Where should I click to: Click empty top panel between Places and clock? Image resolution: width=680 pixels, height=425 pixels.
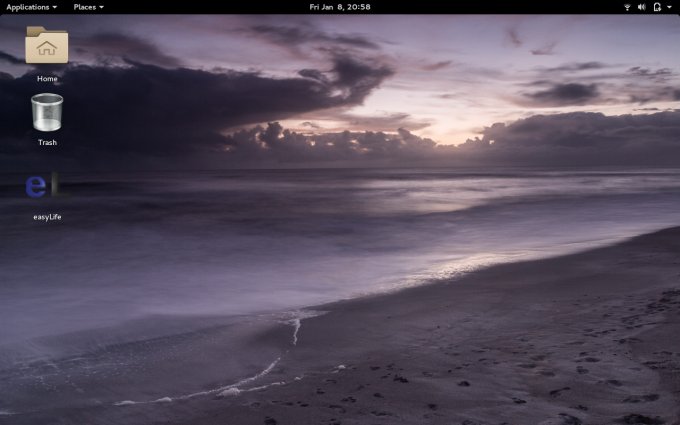click(x=200, y=7)
